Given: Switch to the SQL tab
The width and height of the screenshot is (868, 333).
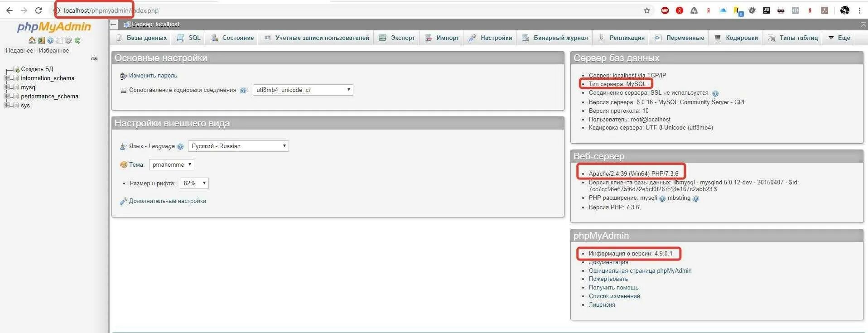Looking at the screenshot, I should pos(188,38).
